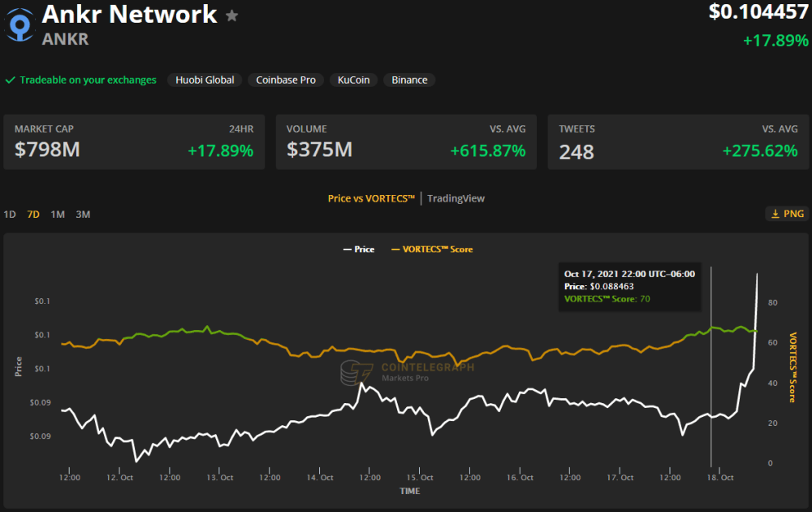Click the 12. Oct axis label

119,478
